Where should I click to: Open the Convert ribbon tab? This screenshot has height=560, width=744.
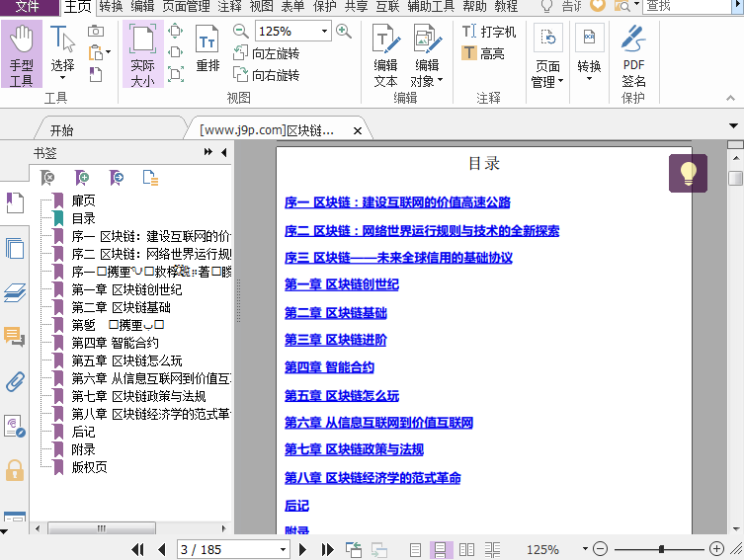111,7
